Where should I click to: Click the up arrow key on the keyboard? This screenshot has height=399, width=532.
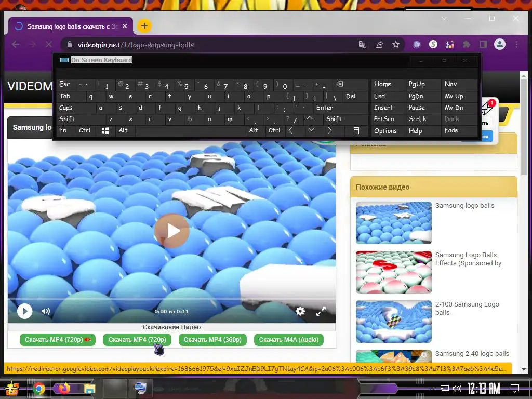point(310,119)
